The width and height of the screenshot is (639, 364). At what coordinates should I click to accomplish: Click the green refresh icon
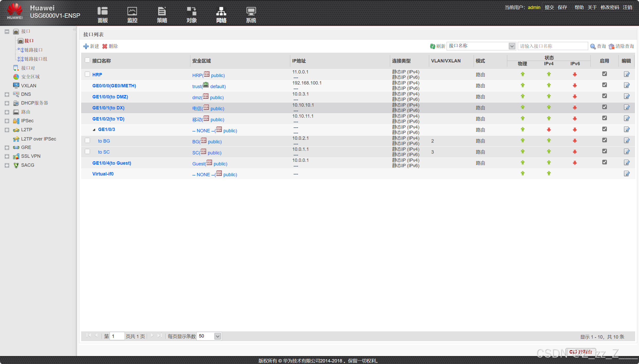coord(433,46)
